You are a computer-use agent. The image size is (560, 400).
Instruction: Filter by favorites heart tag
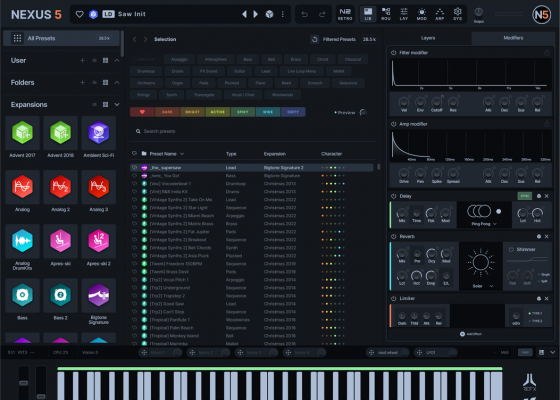click(x=142, y=112)
